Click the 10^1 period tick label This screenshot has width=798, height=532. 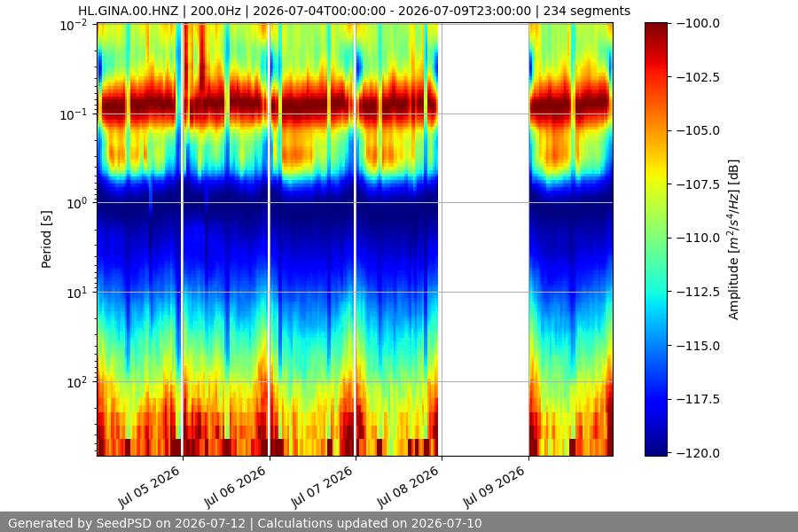(x=77, y=293)
